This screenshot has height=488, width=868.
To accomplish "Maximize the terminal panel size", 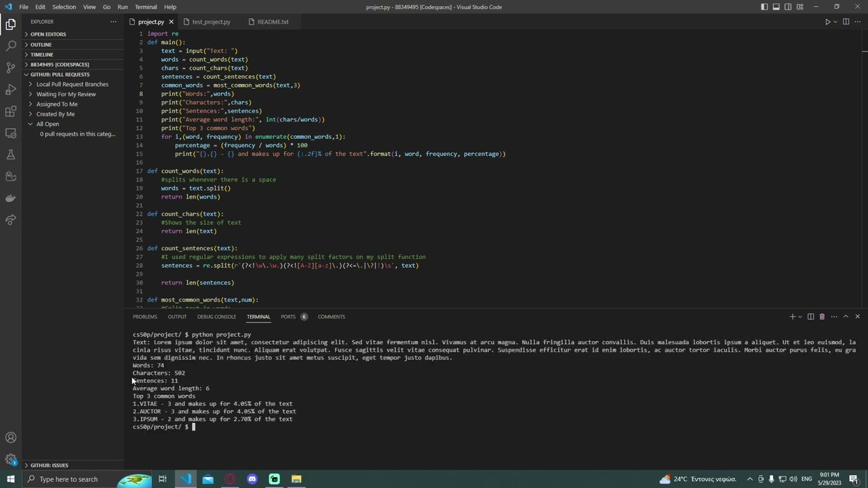I will coord(846,317).
